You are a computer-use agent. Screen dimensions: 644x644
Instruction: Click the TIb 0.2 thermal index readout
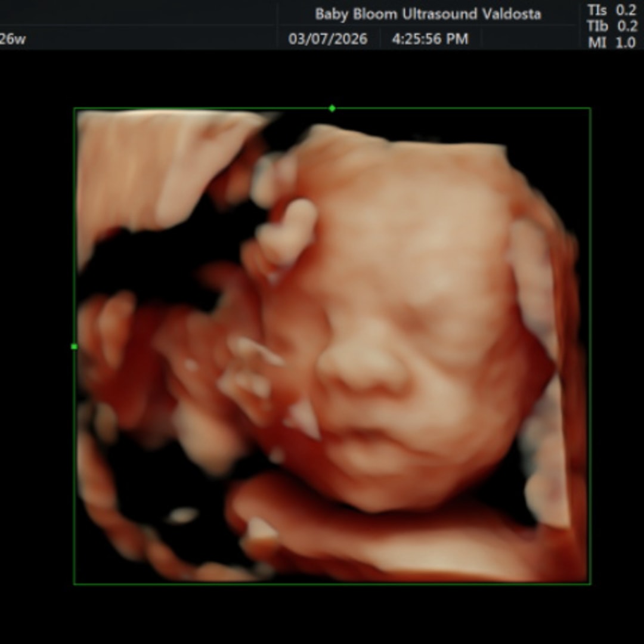[x=611, y=26]
